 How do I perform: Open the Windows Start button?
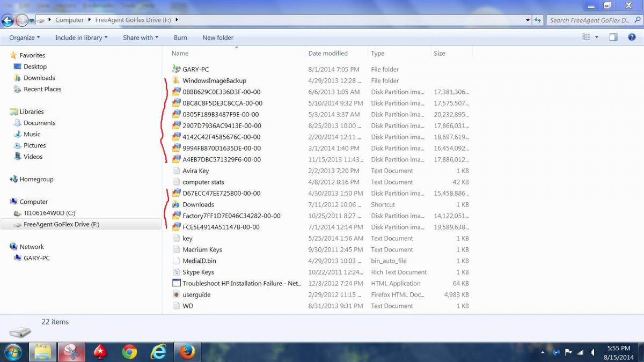(12, 352)
